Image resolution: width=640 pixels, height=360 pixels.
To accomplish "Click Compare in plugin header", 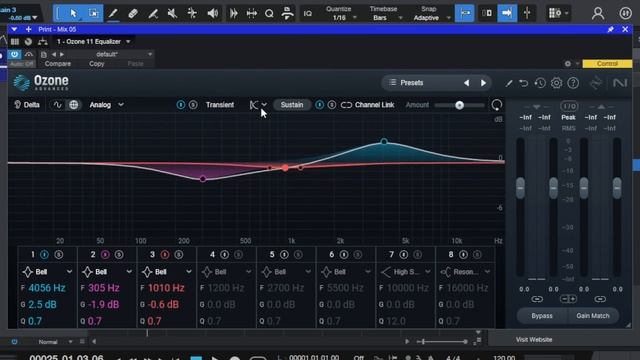I will [x=58, y=64].
